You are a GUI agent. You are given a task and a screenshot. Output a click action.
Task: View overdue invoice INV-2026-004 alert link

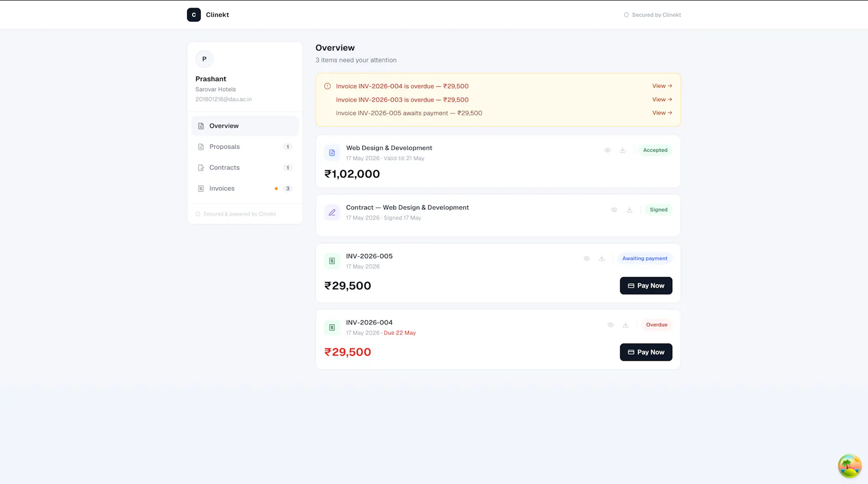click(x=662, y=86)
